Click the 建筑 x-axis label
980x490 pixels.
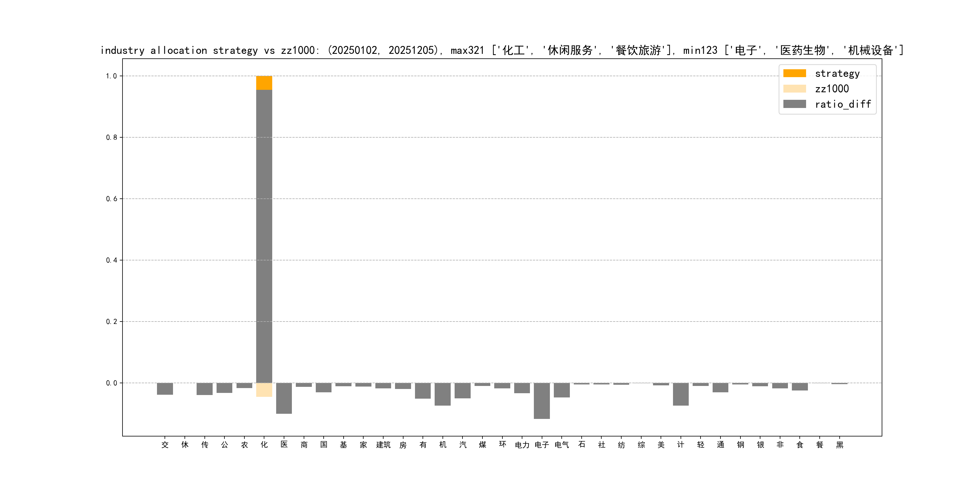pos(383,445)
